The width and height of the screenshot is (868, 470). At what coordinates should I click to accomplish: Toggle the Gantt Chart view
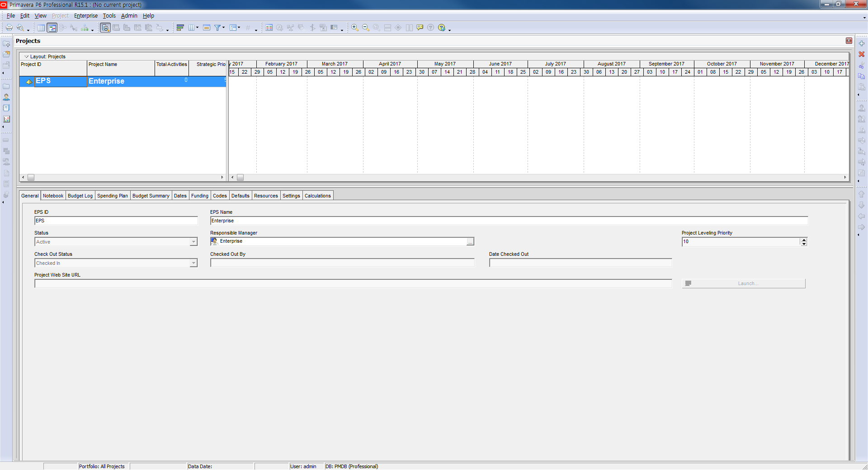[x=52, y=28]
